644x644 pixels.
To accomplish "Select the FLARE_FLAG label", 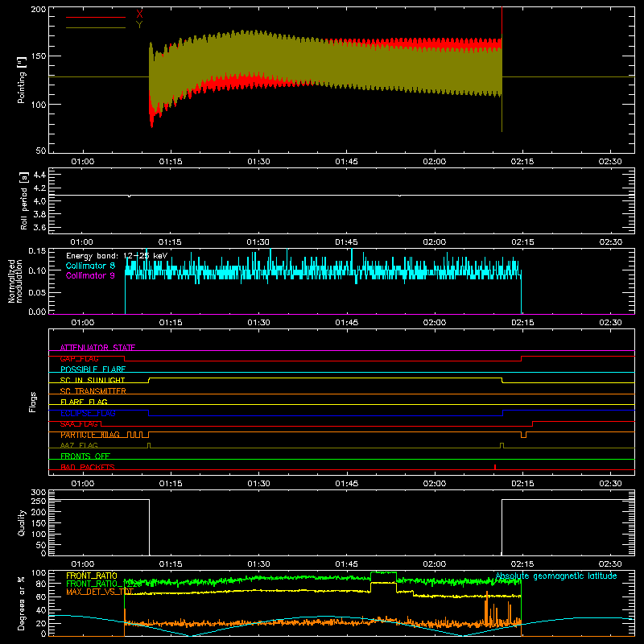I will pyautogui.click(x=84, y=402).
